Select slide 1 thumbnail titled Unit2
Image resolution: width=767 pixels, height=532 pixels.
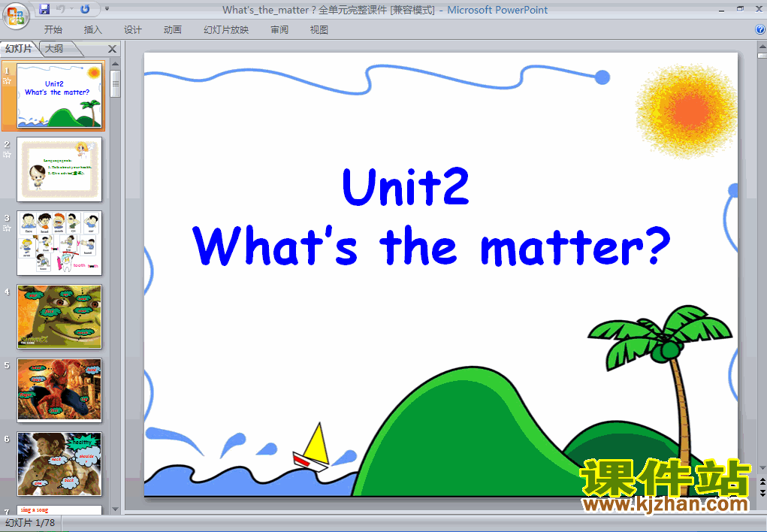pyautogui.click(x=59, y=96)
